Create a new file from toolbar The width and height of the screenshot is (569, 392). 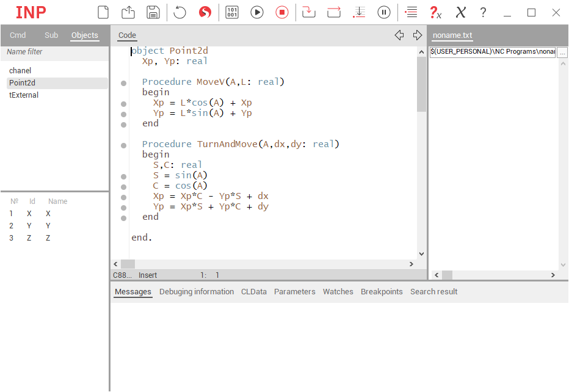coord(104,12)
